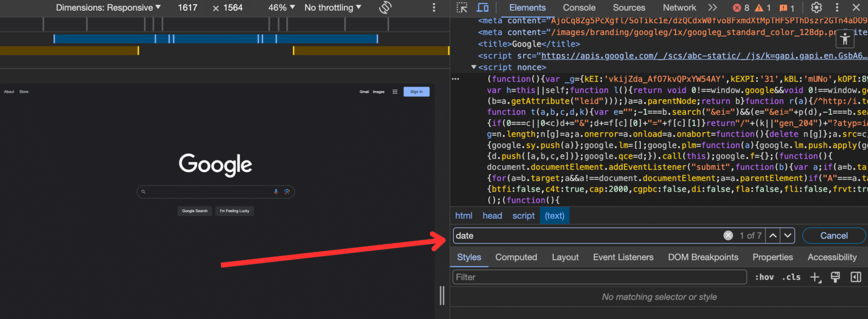Toggle .cls element classes panel
This screenshot has width=868, height=319.
pyautogui.click(x=791, y=277)
